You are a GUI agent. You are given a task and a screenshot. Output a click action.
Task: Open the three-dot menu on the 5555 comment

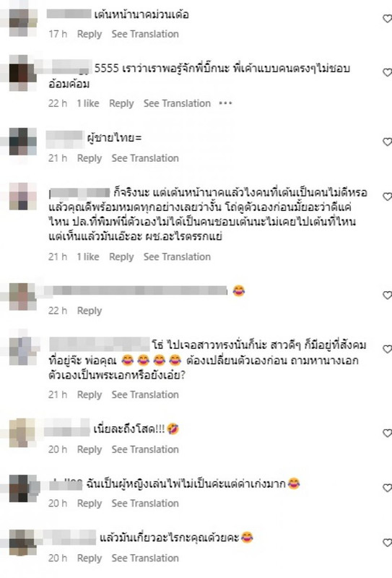(225, 103)
